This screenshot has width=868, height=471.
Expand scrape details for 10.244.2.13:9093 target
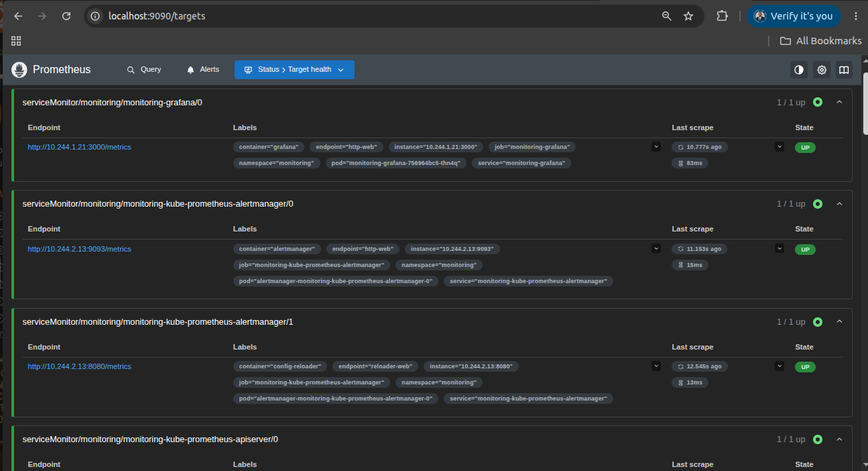click(x=779, y=248)
